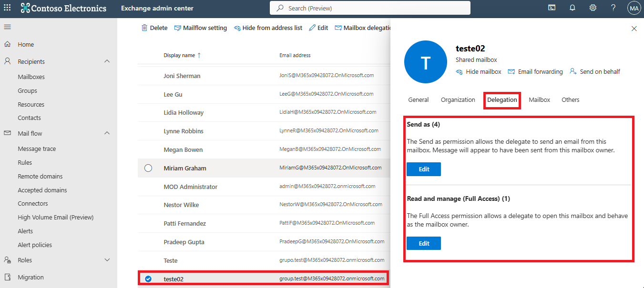Open the app launcher waffle icon
644x288 pixels.
pyautogui.click(x=7, y=8)
